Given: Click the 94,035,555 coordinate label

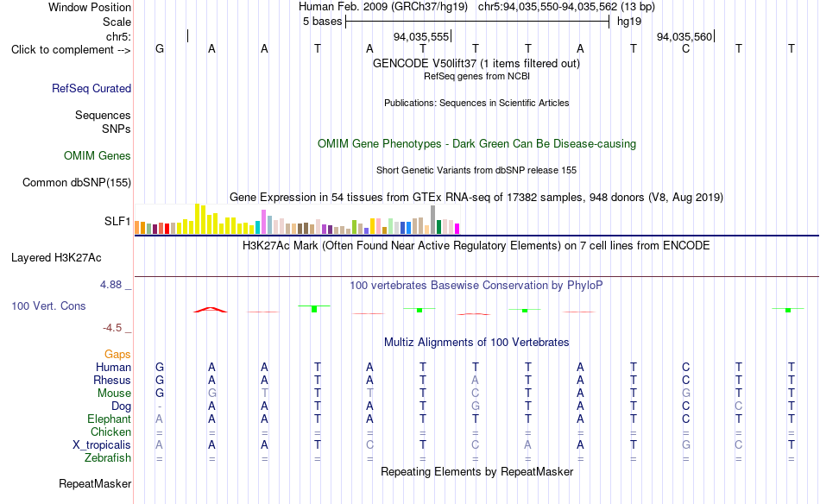Looking at the screenshot, I should tap(421, 36).
